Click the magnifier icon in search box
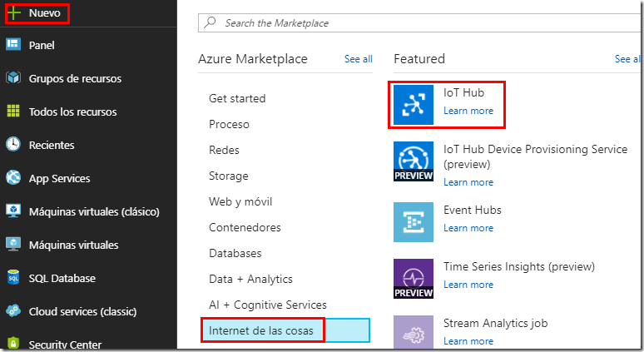This screenshot has width=644, height=352. 211,22
